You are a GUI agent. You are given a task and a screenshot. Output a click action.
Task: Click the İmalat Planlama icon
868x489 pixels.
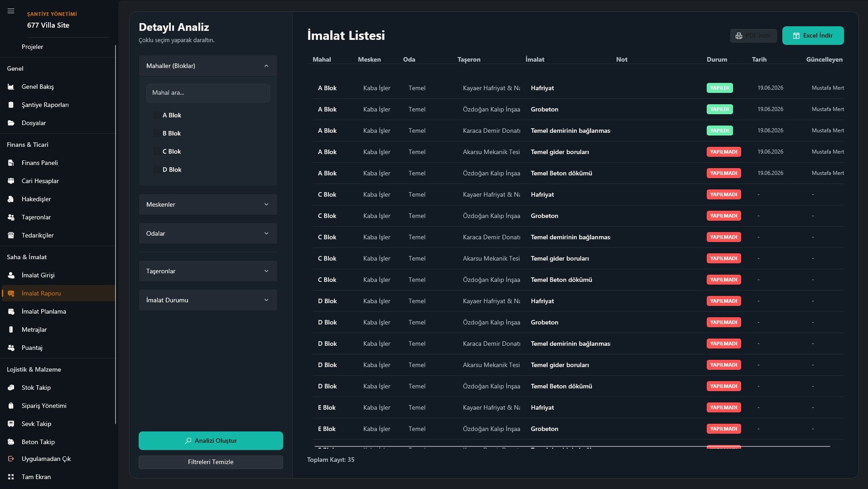[x=11, y=311]
